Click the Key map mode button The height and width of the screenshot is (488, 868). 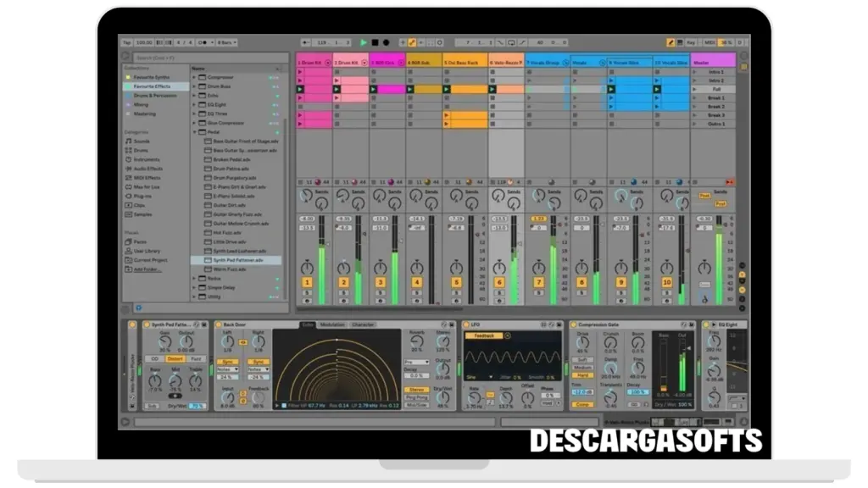click(x=691, y=42)
